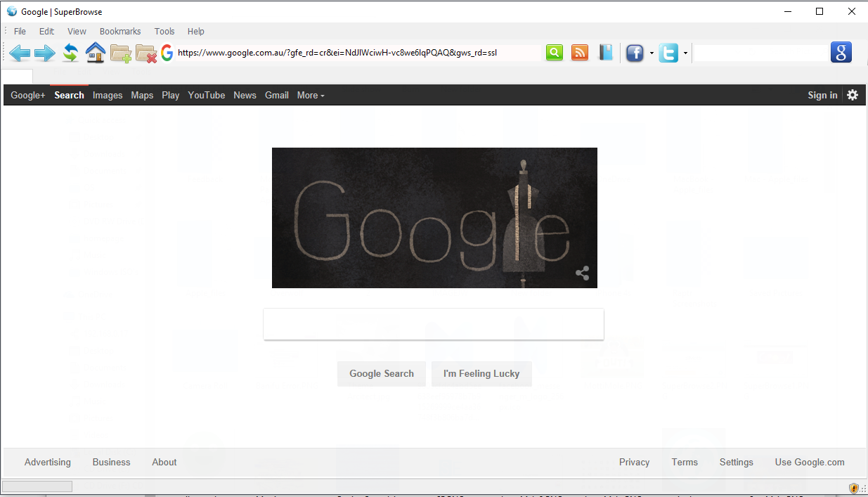The width and height of the screenshot is (868, 497).
Task: Expand the Twitter icon dropdown arrow
Action: (685, 53)
